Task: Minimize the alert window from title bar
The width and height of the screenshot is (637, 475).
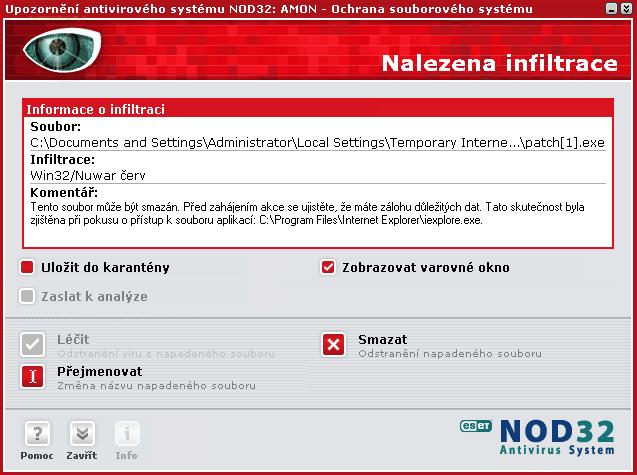Action: [x=611, y=9]
